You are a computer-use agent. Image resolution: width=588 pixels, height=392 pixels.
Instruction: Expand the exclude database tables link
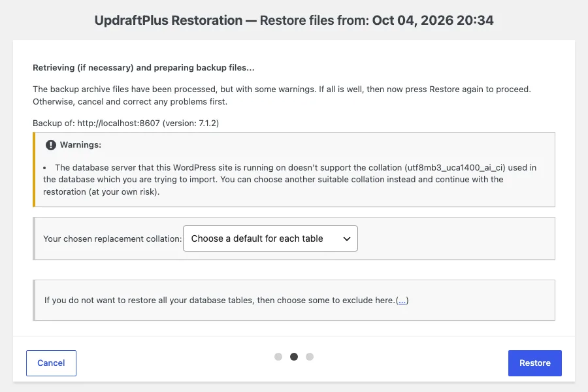pos(402,300)
